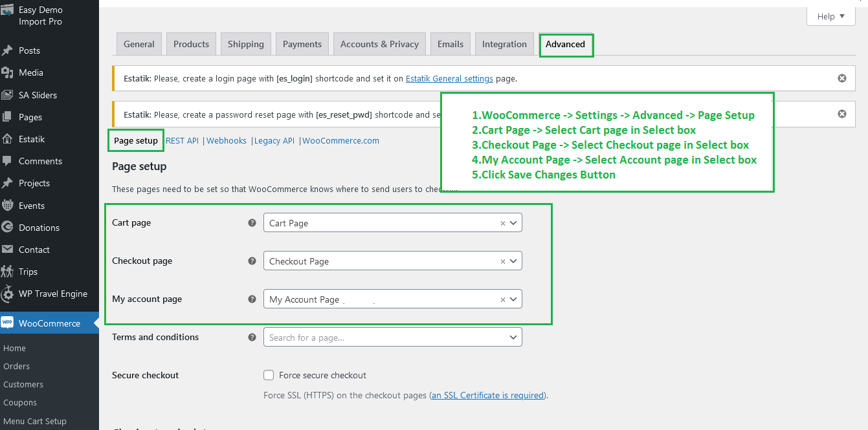868x430 pixels.
Task: Click the Comments bubble icon
Action: tap(8, 161)
